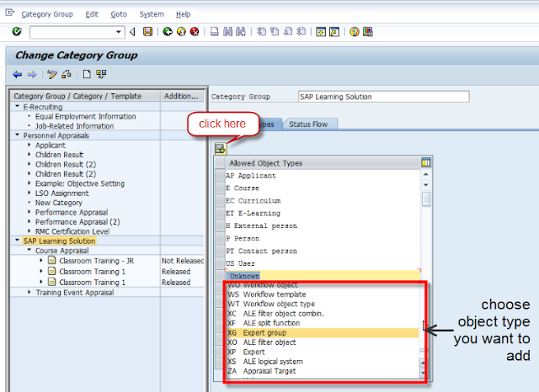Click the Customize Local Layout icon
The image size is (539, 392).
(368, 32)
